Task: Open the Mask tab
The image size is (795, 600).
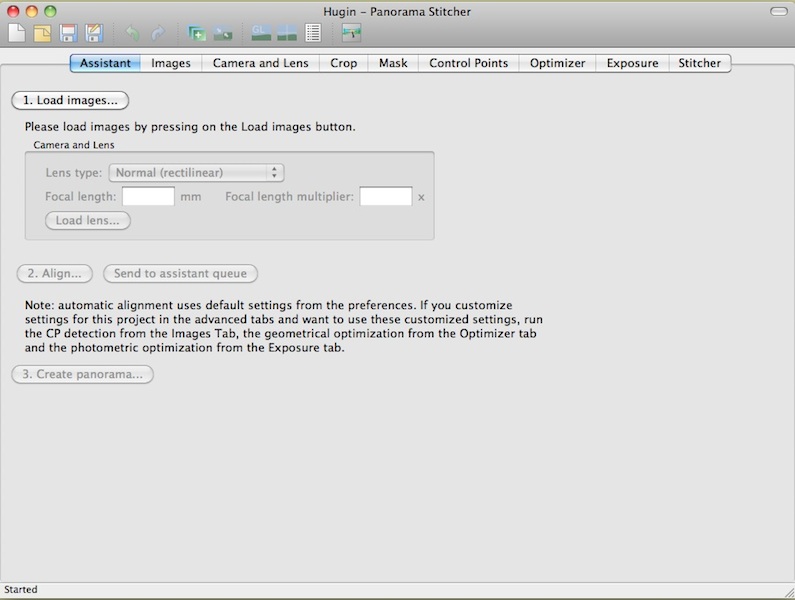Action: (x=393, y=63)
